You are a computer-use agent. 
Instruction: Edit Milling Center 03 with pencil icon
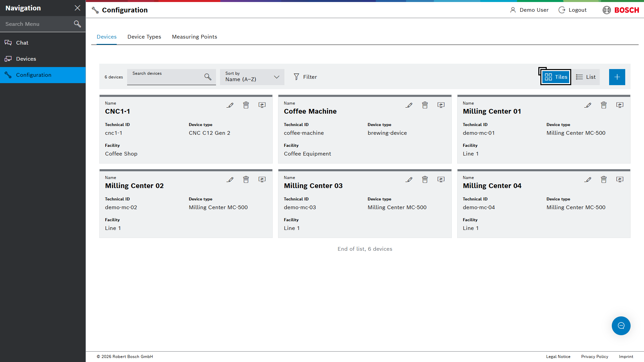409,180
